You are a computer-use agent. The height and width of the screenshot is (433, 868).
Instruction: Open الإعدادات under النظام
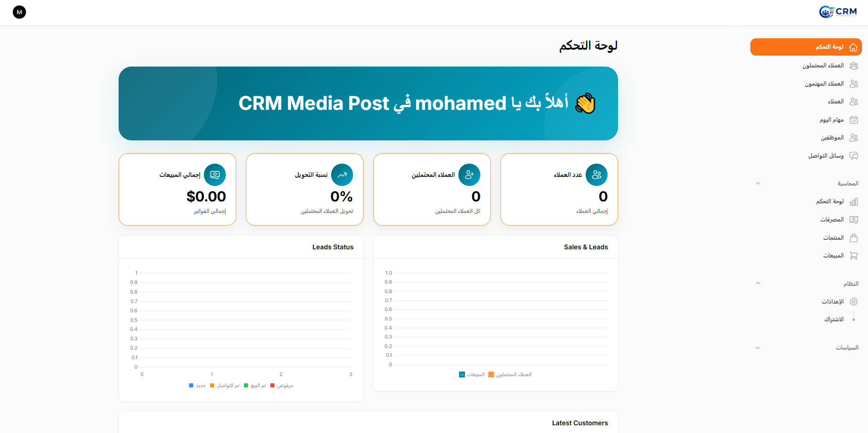pyautogui.click(x=806, y=302)
